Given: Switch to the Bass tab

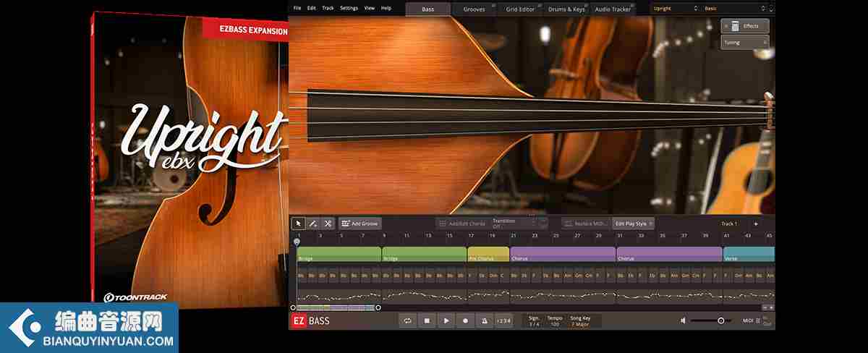Looking at the screenshot, I should point(428,9).
